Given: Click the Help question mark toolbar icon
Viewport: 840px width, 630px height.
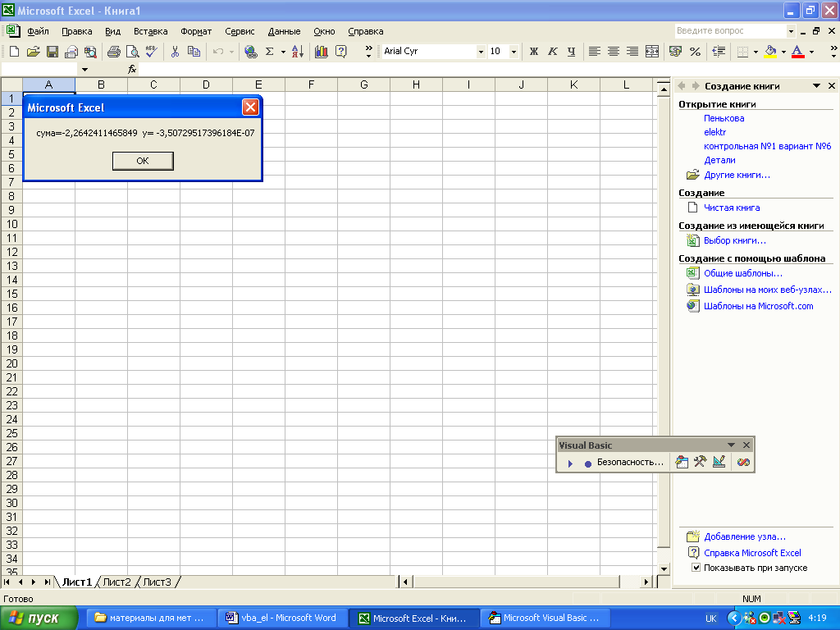Looking at the screenshot, I should click(x=340, y=52).
